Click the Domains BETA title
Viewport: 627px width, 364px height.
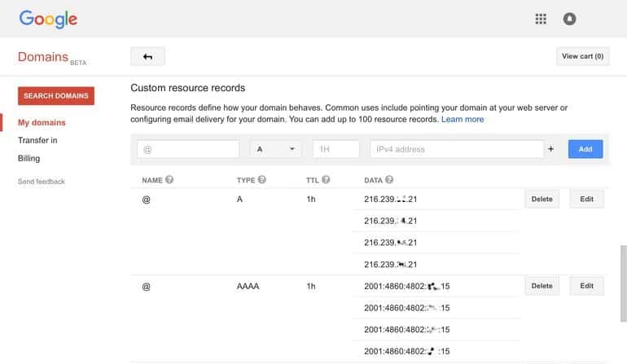pyautogui.click(x=52, y=58)
